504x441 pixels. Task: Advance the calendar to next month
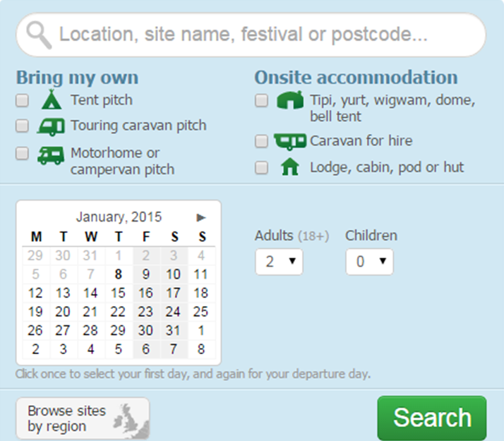click(201, 217)
